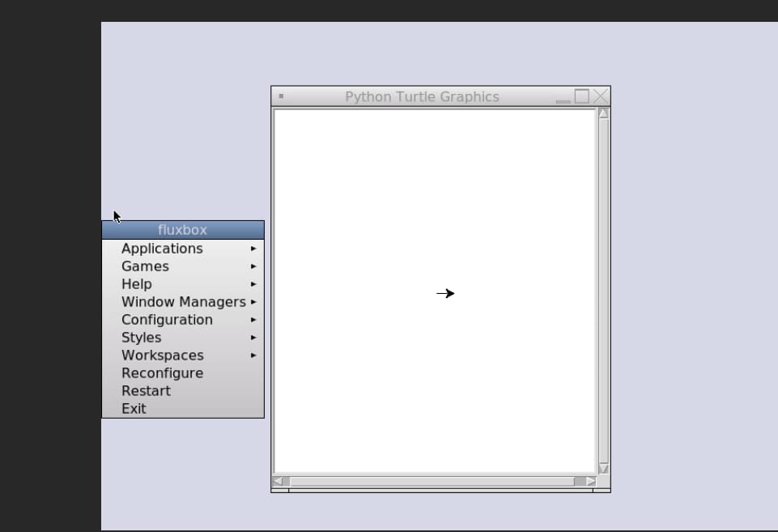
Task: Maximize the Python Turtle Graphics window
Action: [x=582, y=96]
